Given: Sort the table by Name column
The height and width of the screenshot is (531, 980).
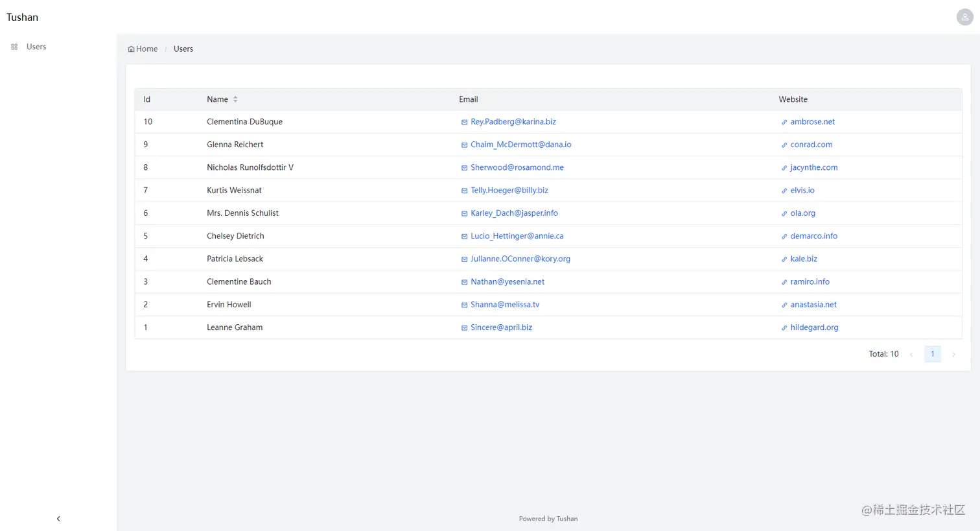Looking at the screenshot, I should click(x=235, y=99).
